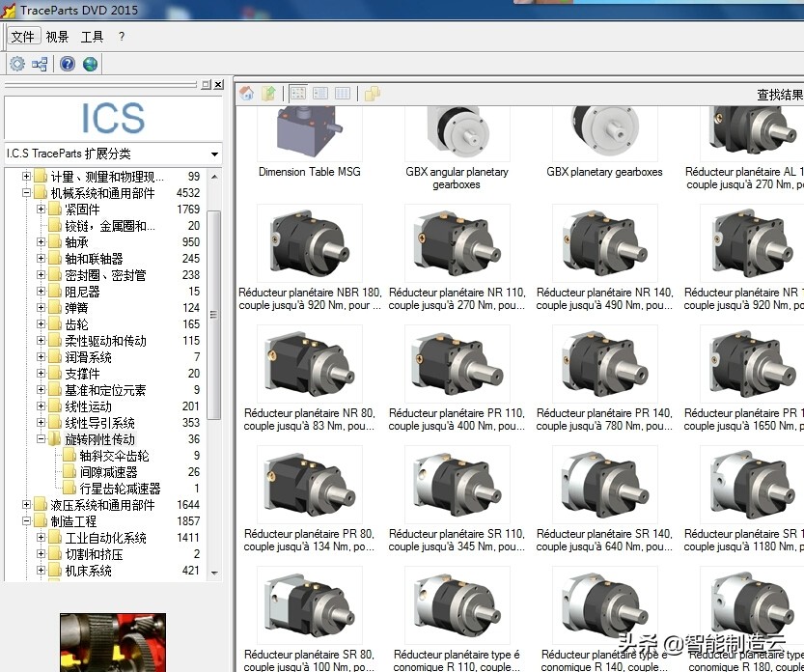Enable the thumbnail grid view icon
This screenshot has width=804, height=672.
tap(297, 93)
